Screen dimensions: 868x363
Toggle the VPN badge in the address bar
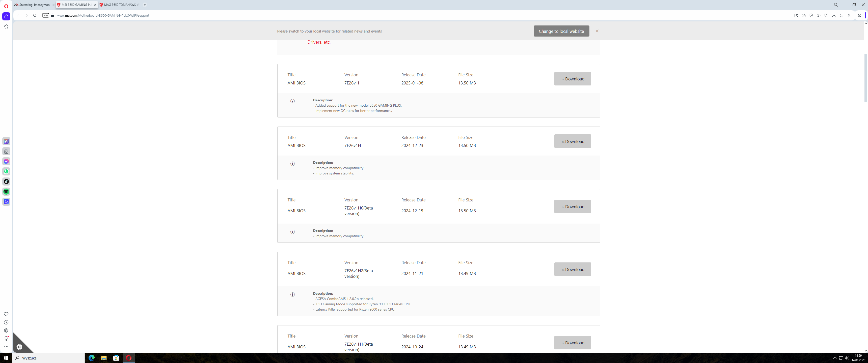45,15
